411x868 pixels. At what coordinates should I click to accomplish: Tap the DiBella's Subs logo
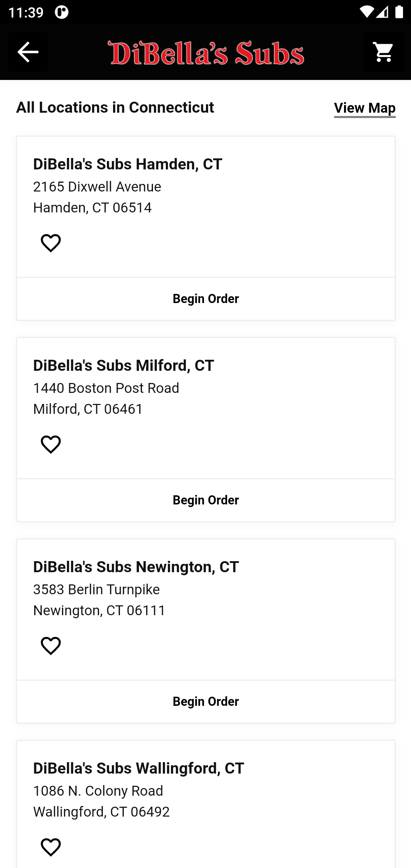[x=205, y=53]
